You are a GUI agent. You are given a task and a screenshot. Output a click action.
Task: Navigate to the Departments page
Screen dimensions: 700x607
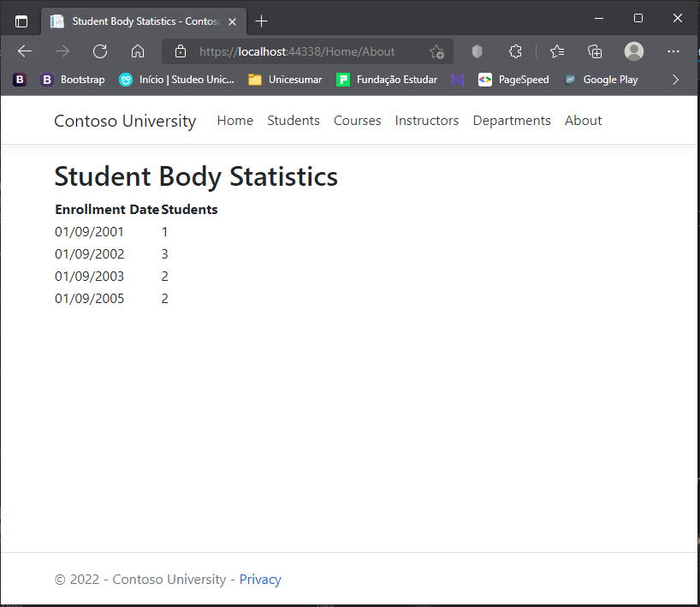[511, 121]
